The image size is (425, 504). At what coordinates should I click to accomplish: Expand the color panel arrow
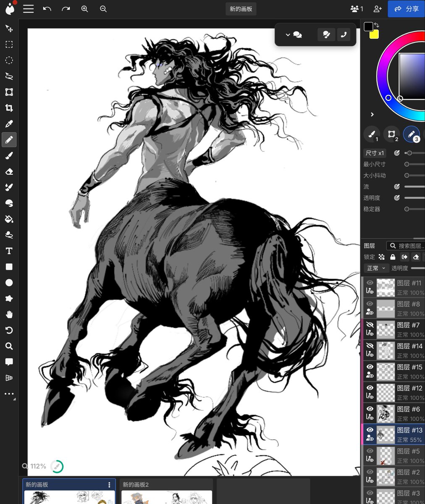[x=372, y=114]
